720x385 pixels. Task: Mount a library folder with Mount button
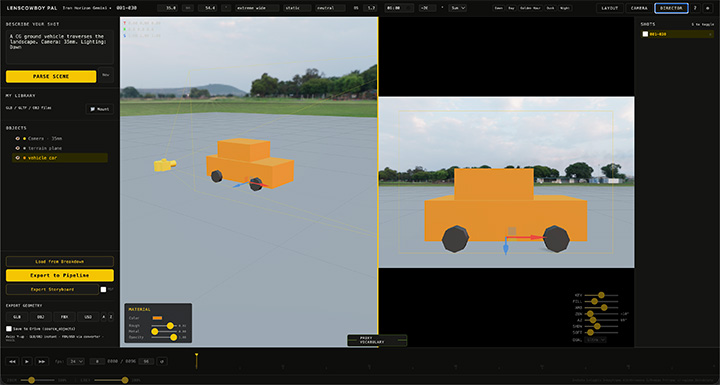click(100, 109)
